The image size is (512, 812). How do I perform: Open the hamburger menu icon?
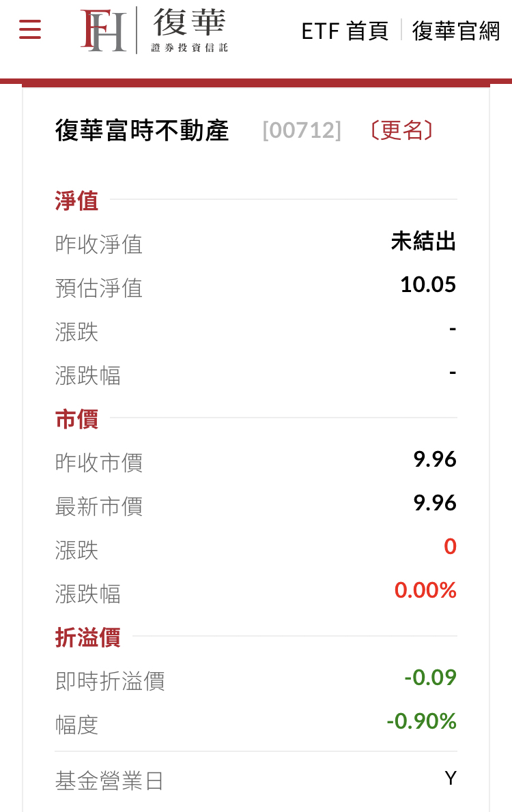coord(29,29)
